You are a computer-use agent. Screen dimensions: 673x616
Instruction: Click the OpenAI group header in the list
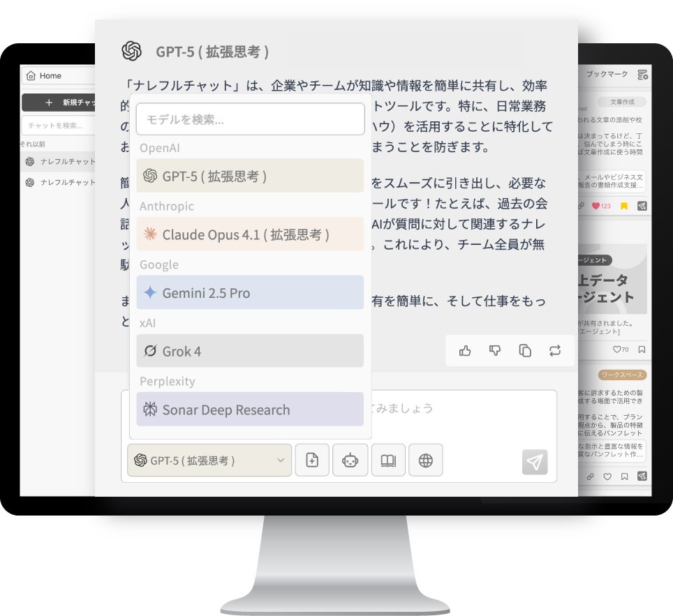(x=160, y=148)
